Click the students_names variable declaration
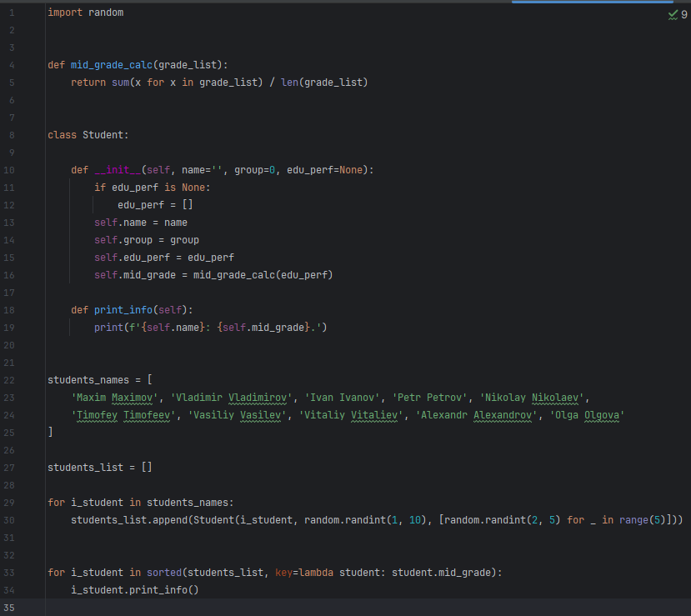Image resolution: width=691 pixels, height=616 pixels. coord(88,380)
